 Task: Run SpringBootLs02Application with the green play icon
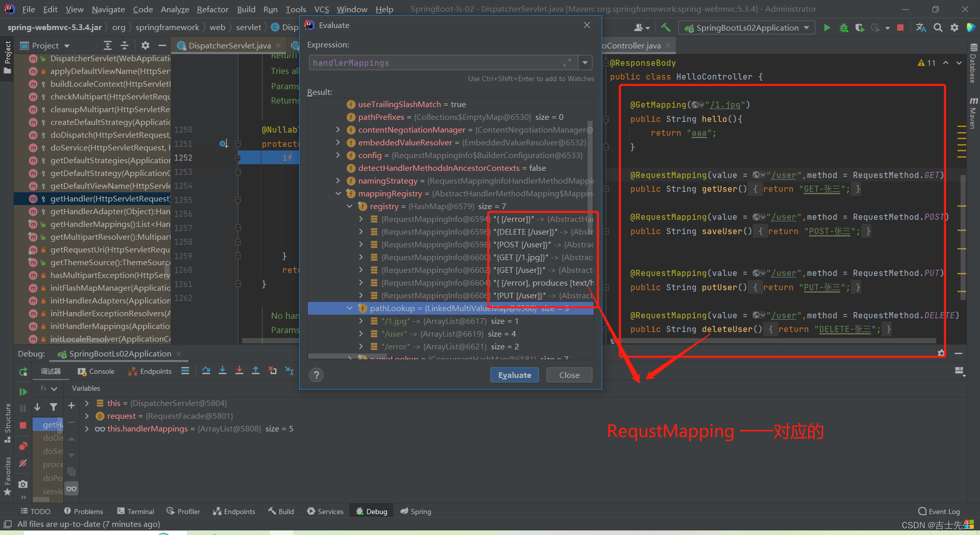[827, 28]
